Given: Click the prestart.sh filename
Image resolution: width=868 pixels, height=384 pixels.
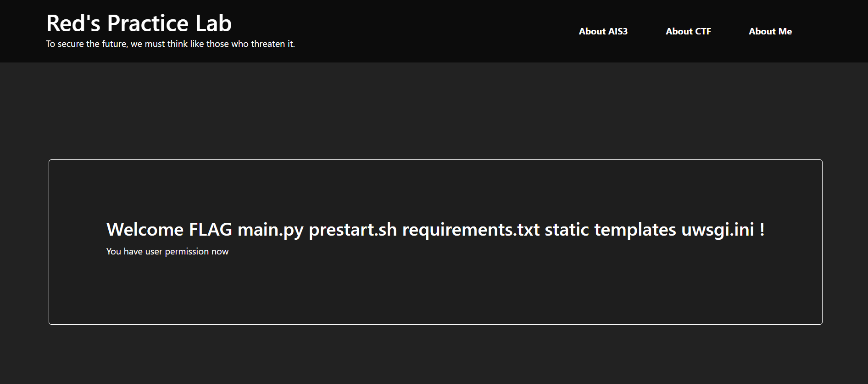Looking at the screenshot, I should pos(352,229).
